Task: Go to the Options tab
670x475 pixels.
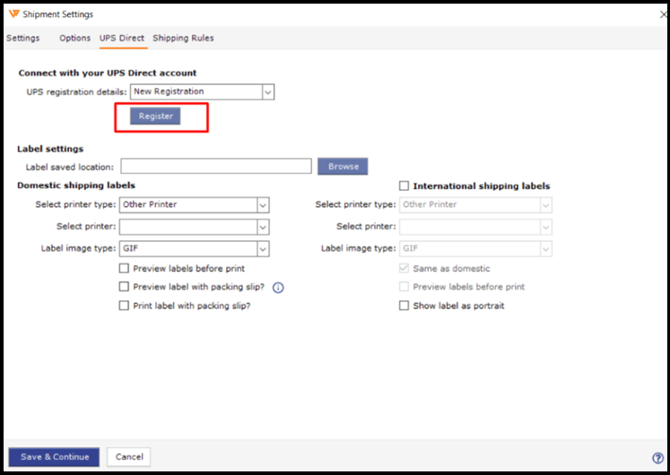Action: 75,38
